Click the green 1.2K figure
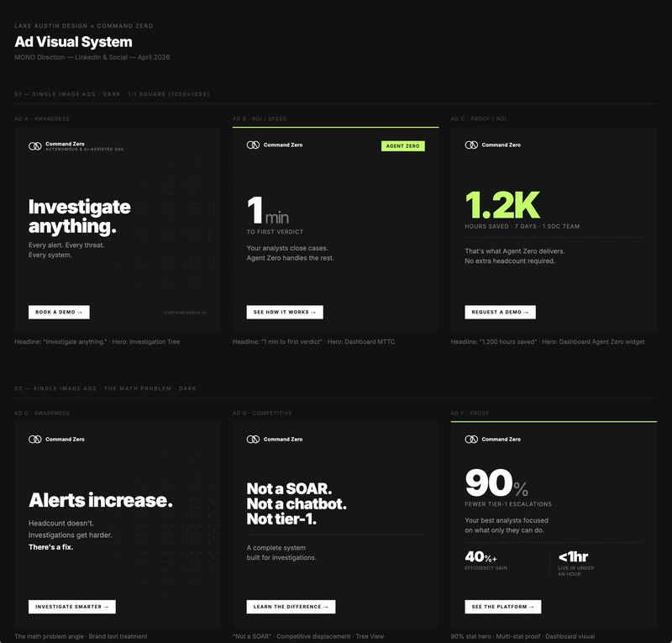Screen dimensions: 672x643 pos(502,205)
